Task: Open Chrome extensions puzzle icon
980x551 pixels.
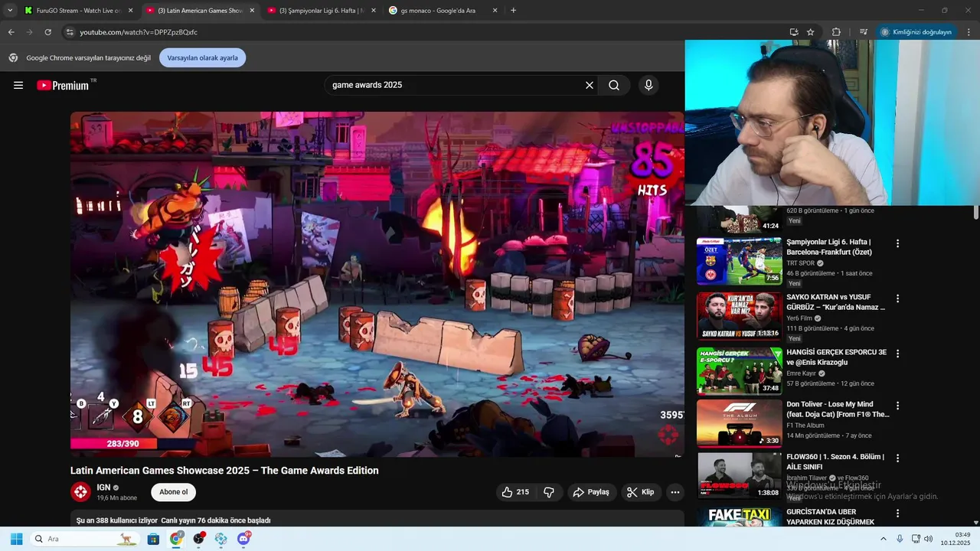Action: coord(836,32)
